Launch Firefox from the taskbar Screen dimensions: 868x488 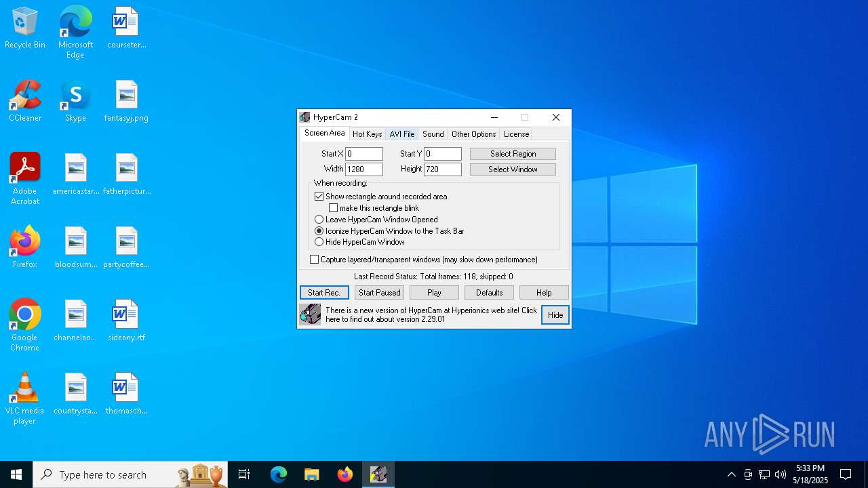point(345,474)
